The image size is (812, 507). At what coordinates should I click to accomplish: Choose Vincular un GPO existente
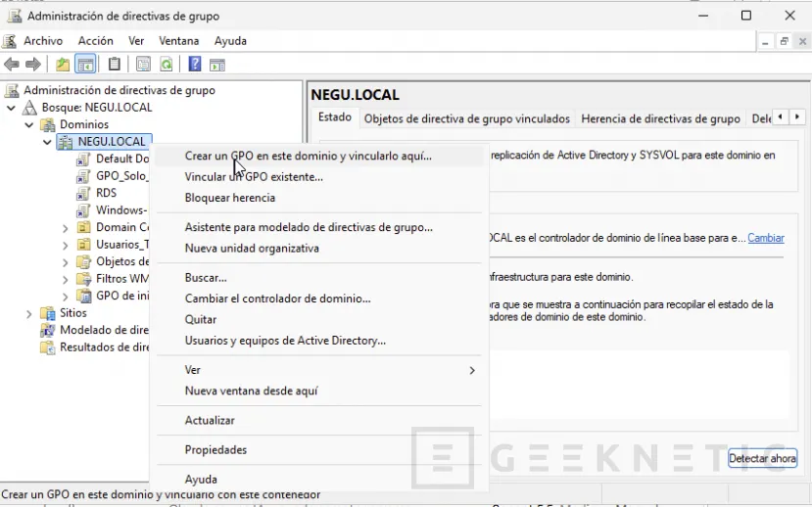coord(319,177)
